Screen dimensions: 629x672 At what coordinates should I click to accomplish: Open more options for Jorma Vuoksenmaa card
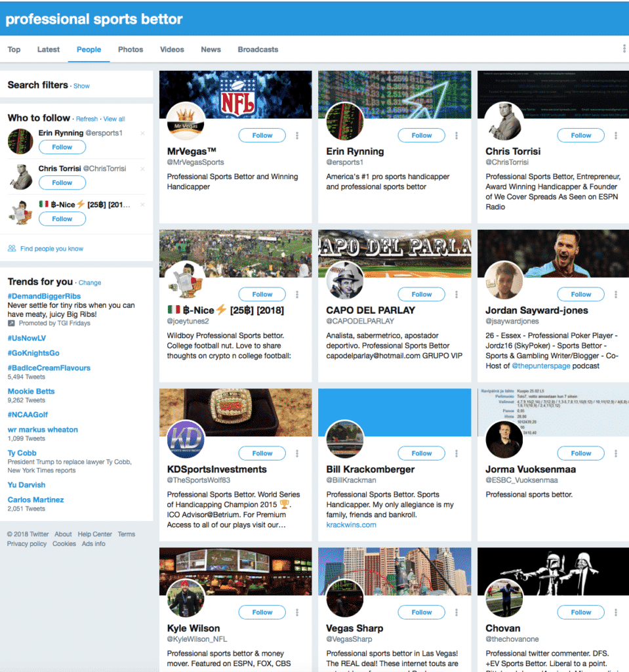click(616, 453)
